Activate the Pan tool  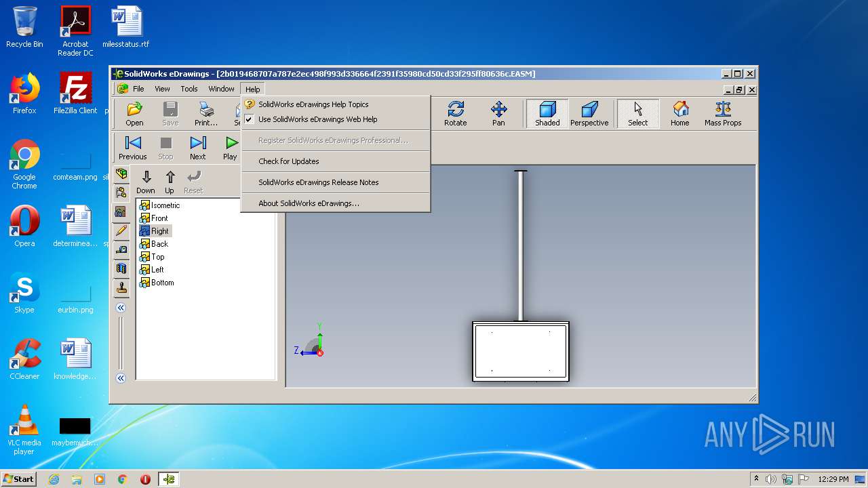click(x=498, y=114)
